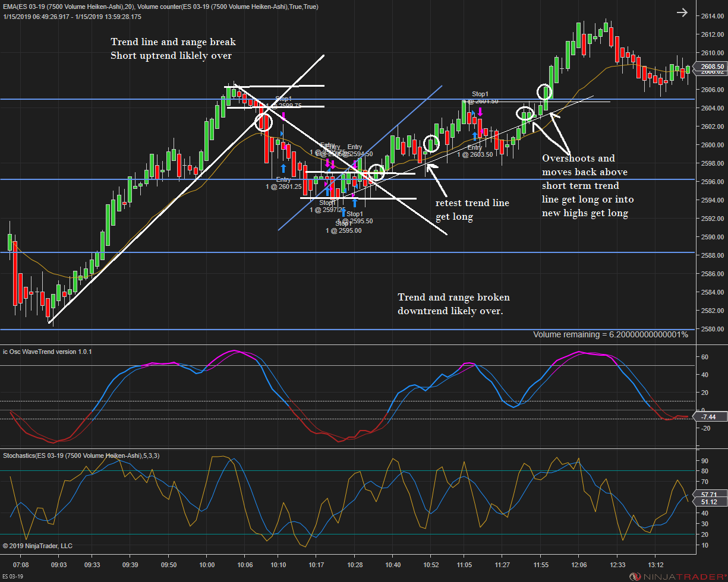
Task: Click the 12:06 time axis label
Action: (x=579, y=565)
